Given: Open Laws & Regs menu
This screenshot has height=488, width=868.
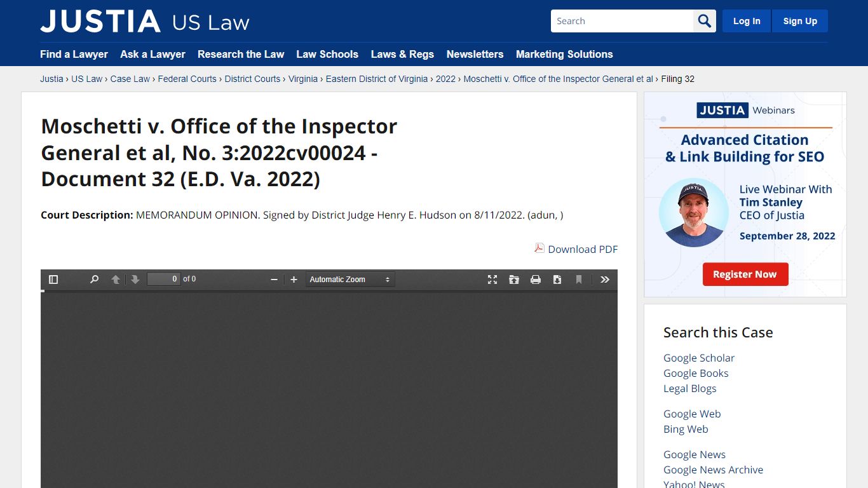Looking at the screenshot, I should pyautogui.click(x=402, y=55).
